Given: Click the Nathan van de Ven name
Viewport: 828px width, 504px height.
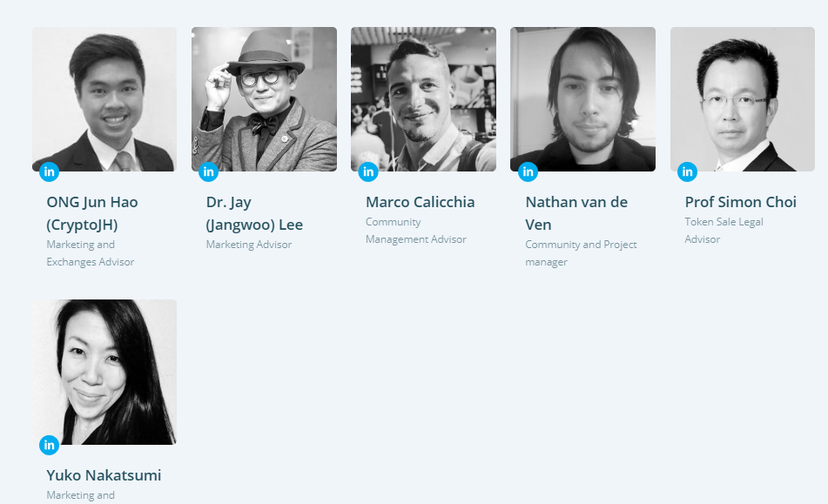Looking at the screenshot, I should click(576, 213).
